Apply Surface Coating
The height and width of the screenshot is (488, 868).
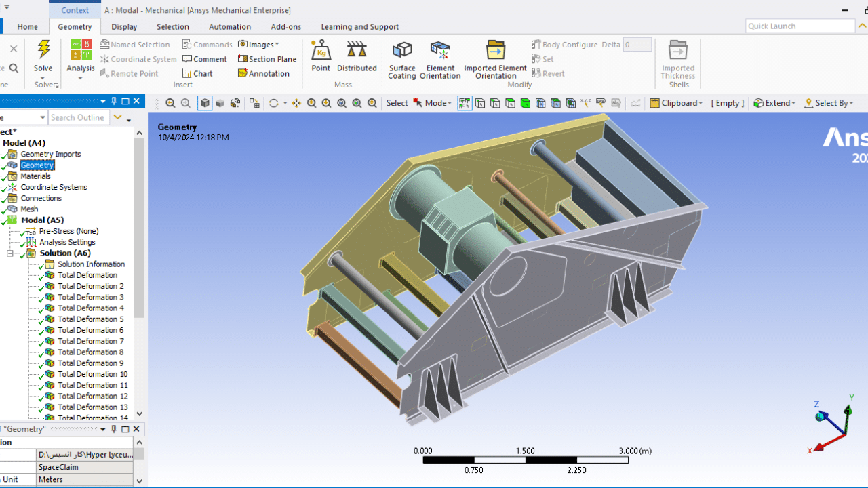[x=402, y=60]
